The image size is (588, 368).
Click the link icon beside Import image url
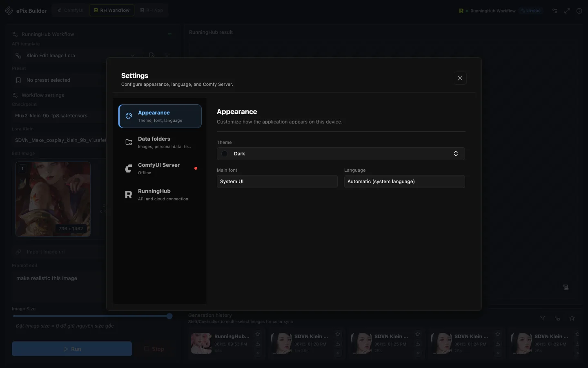click(x=18, y=252)
